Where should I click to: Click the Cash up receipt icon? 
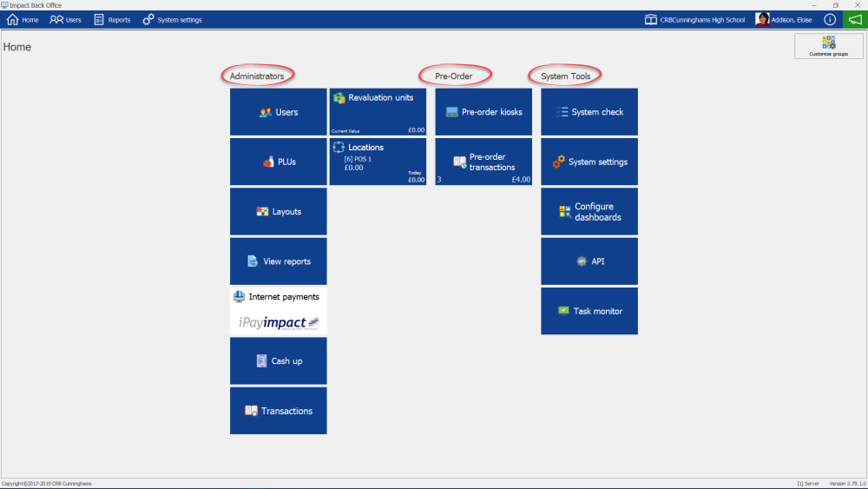(x=261, y=361)
